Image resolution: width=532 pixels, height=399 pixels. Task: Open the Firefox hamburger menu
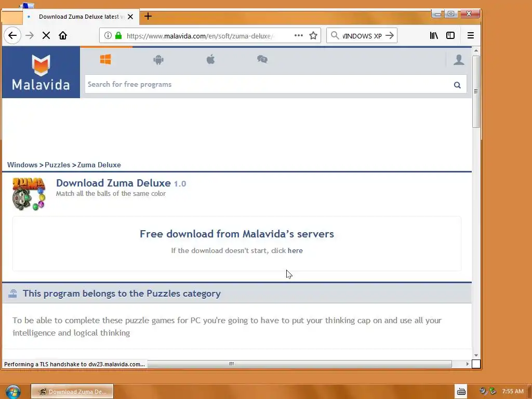pos(471,35)
